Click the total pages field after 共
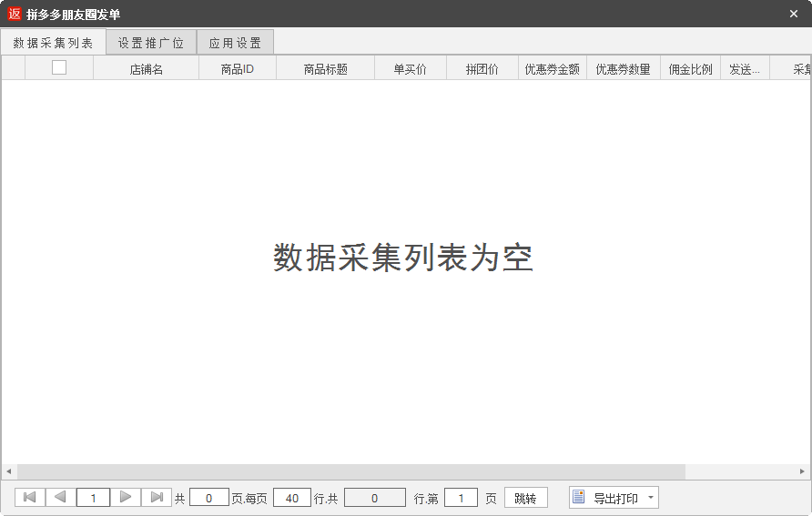The width and height of the screenshot is (812, 516). 209,498
